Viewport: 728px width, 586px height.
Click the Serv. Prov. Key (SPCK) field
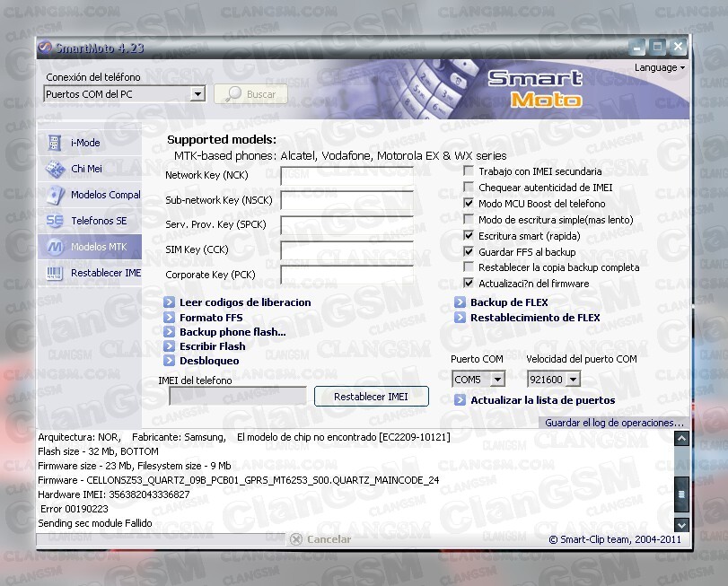click(346, 225)
